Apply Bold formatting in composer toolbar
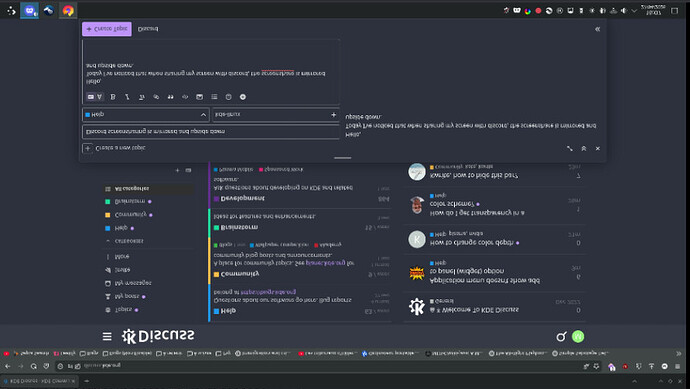Image resolution: width=690 pixels, height=389 pixels. (113, 97)
